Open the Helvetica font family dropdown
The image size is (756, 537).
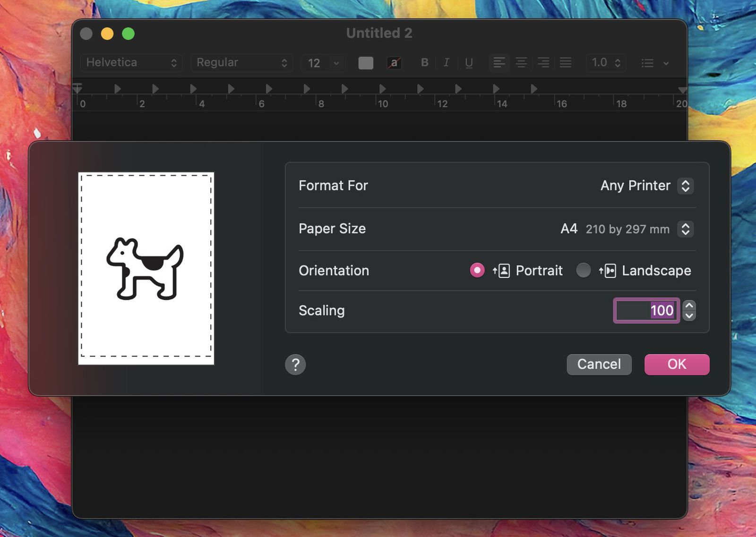pyautogui.click(x=131, y=62)
